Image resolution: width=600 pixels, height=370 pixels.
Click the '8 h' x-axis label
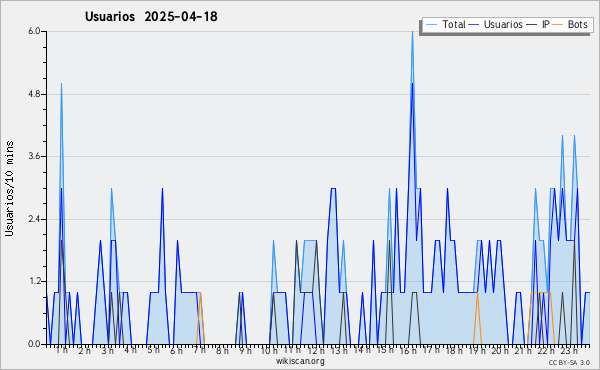(x=222, y=350)
